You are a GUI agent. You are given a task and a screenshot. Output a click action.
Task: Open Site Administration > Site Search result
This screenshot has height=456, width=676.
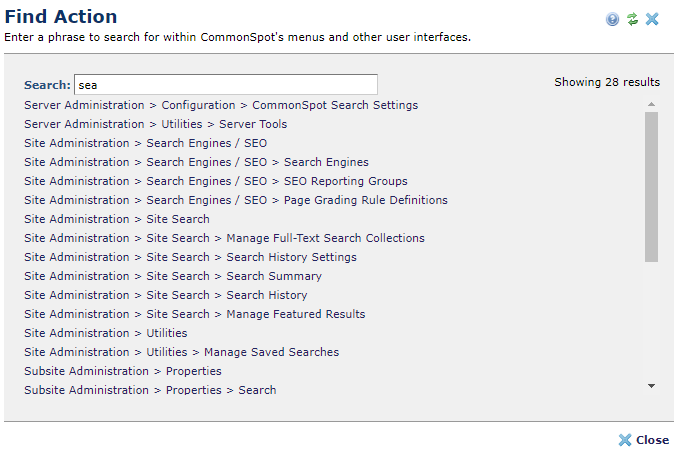click(178, 219)
